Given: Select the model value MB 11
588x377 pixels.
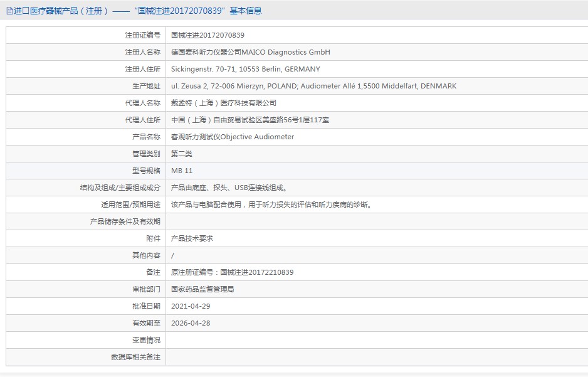Looking at the screenshot, I should [182, 171].
